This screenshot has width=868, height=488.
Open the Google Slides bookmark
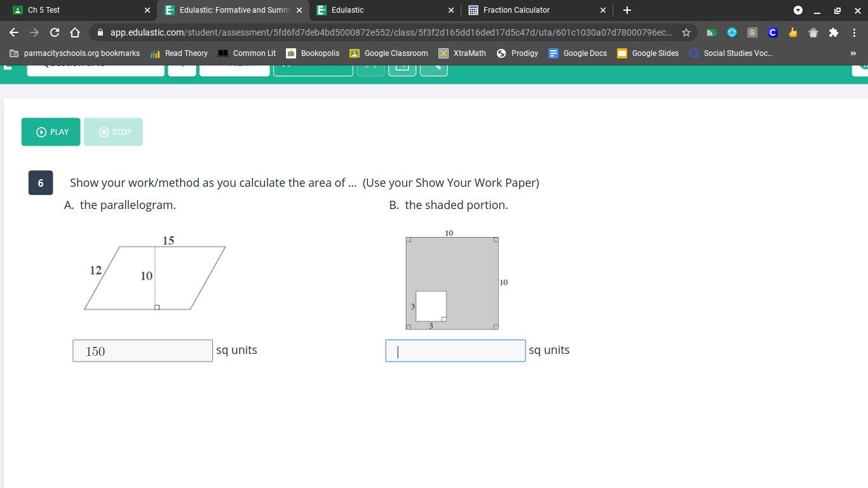(648, 53)
